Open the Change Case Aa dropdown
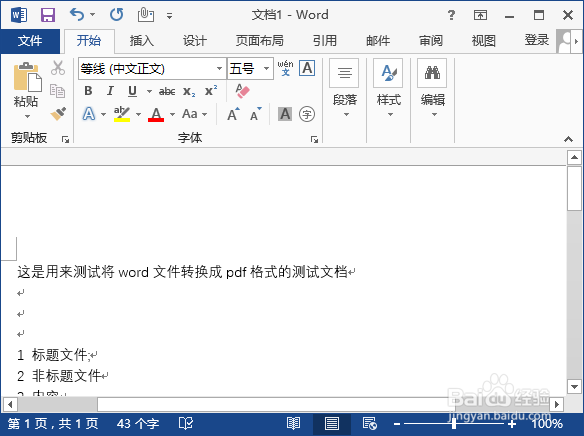Viewport: 584px width, 436px height. 194,114
